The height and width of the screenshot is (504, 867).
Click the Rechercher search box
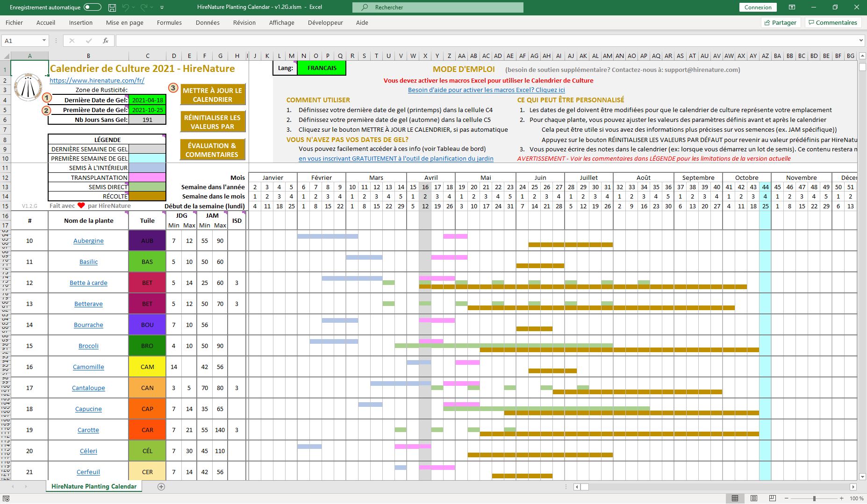click(x=437, y=7)
